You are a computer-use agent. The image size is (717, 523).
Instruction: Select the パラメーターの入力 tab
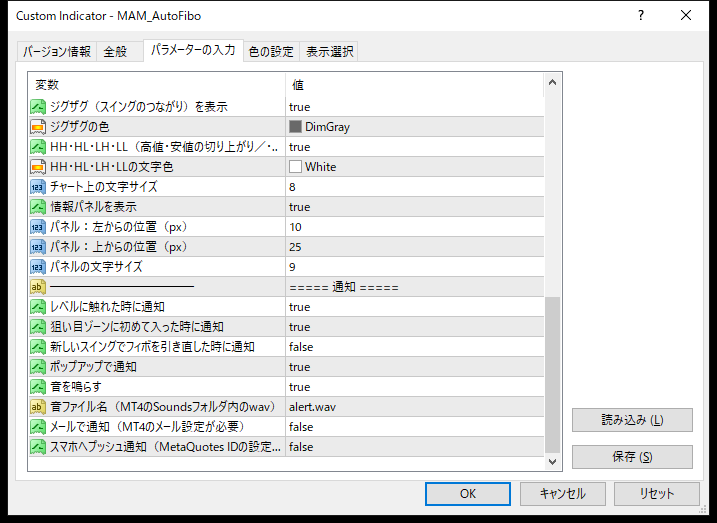pos(193,50)
